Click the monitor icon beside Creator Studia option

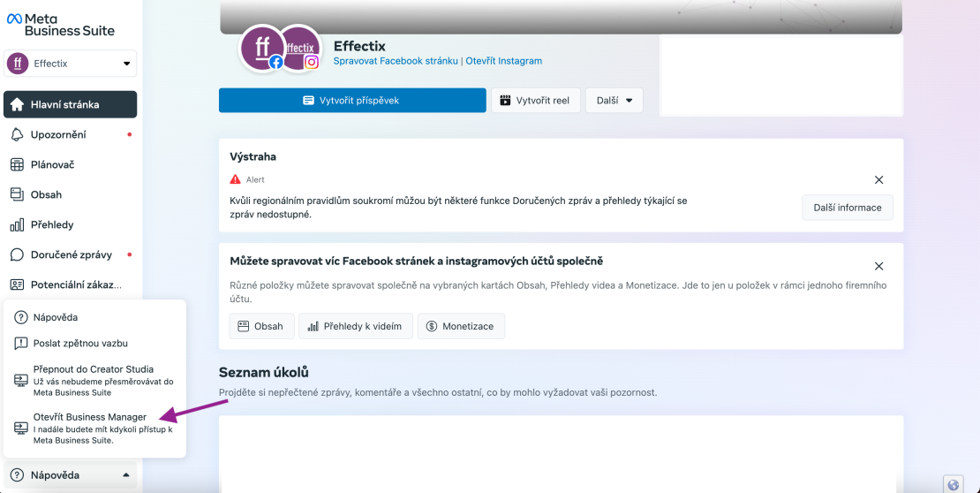point(20,381)
